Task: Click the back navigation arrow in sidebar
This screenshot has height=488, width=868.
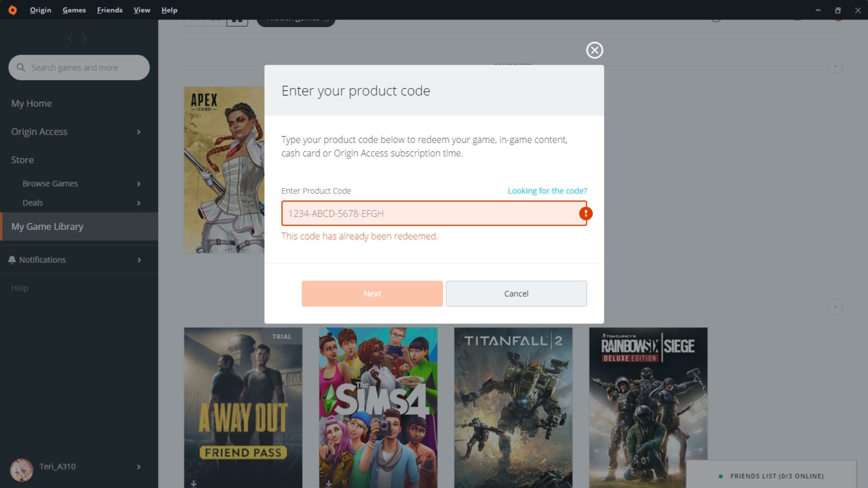Action: coord(70,38)
